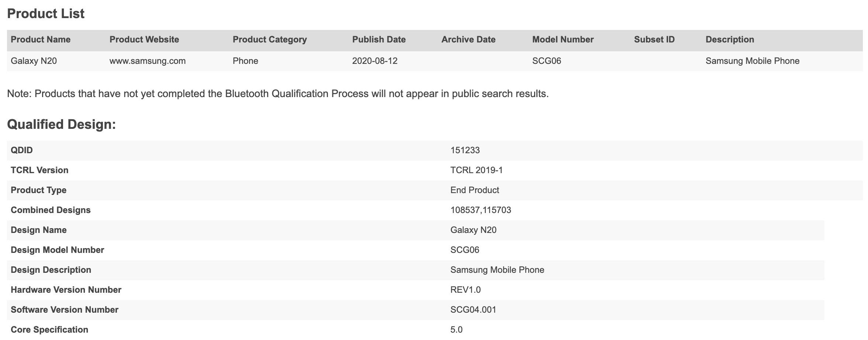The image size is (868, 340).
Task: Click the QDID value 151233
Action: pos(465,150)
